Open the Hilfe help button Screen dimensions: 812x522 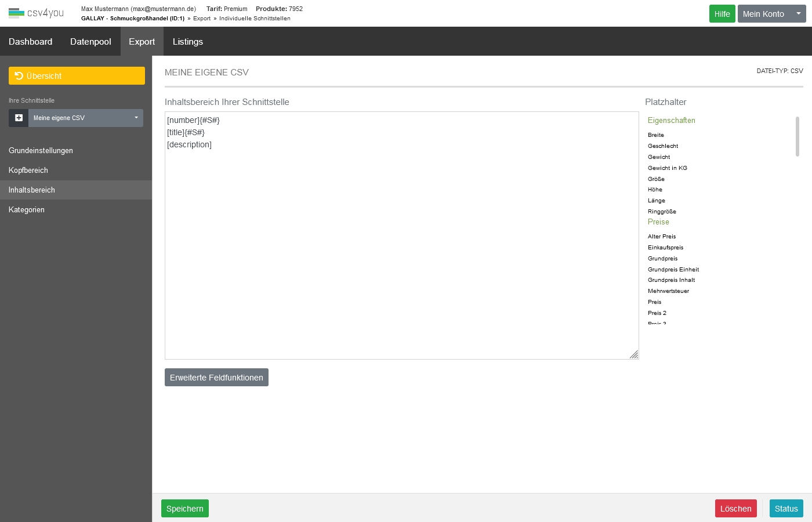(x=722, y=14)
